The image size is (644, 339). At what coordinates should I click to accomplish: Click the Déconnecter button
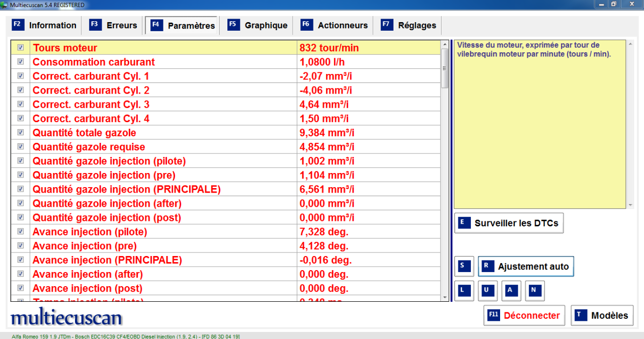click(524, 315)
